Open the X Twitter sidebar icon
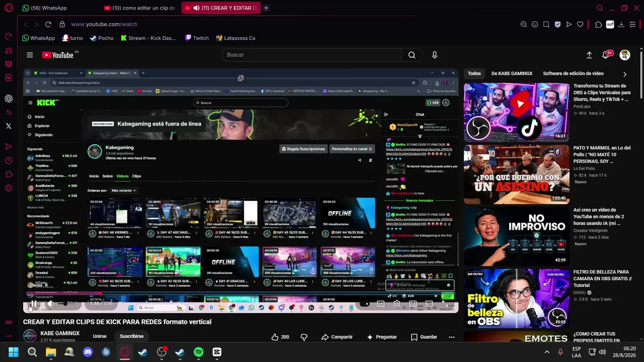The height and width of the screenshot is (362, 644). (x=9, y=126)
